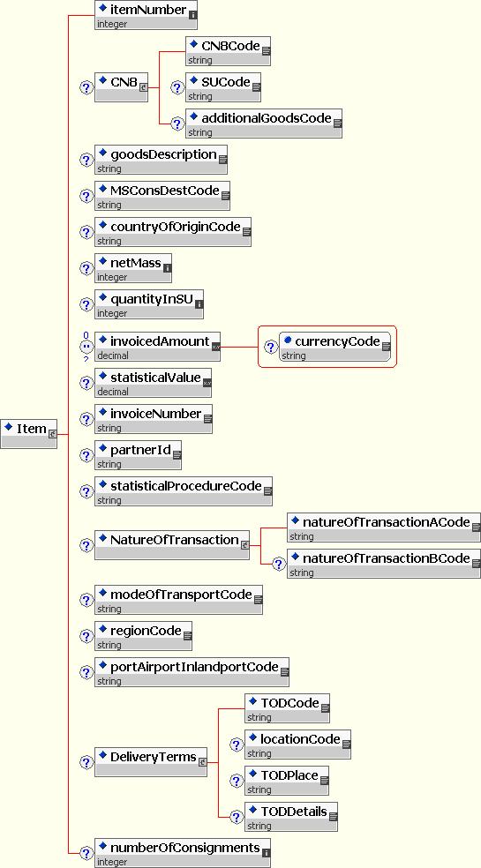
Task: Click the text lines icon on partnerId node
Action: tap(177, 455)
